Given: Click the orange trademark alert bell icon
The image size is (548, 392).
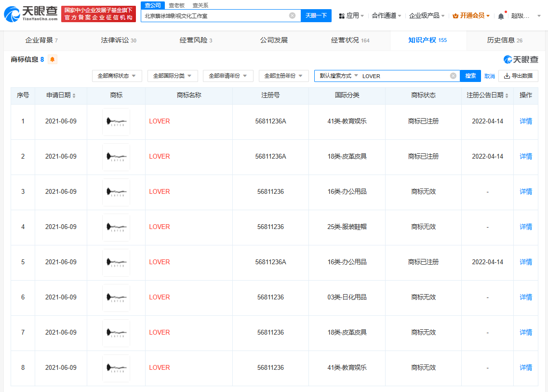Looking at the screenshot, I should (53, 59).
